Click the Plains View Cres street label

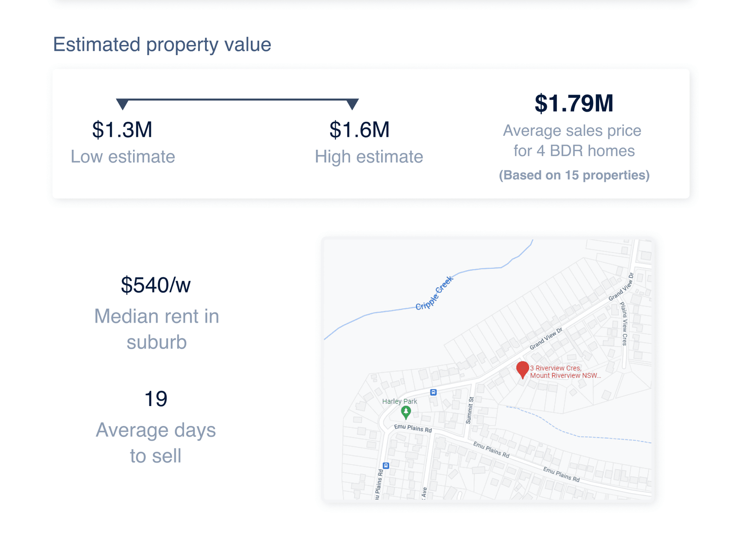pos(624,324)
